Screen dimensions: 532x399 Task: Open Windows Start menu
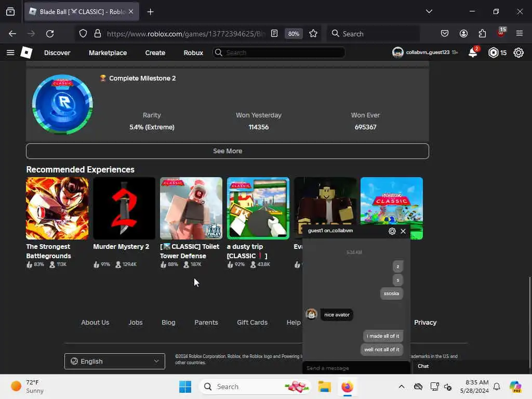pos(185,387)
